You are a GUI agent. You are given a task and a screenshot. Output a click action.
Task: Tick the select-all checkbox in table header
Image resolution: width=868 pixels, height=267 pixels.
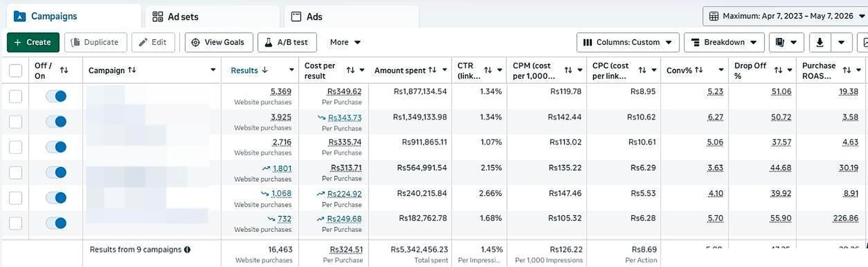coord(16,70)
